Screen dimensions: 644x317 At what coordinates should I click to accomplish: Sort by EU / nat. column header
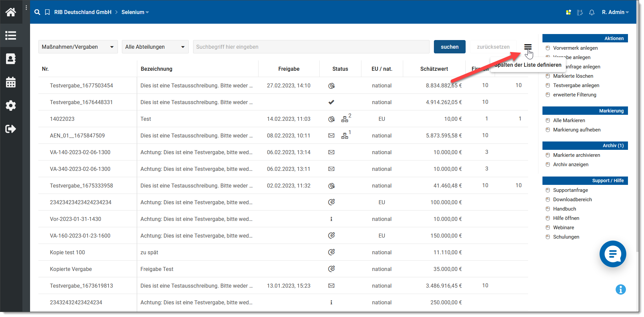pyautogui.click(x=382, y=69)
